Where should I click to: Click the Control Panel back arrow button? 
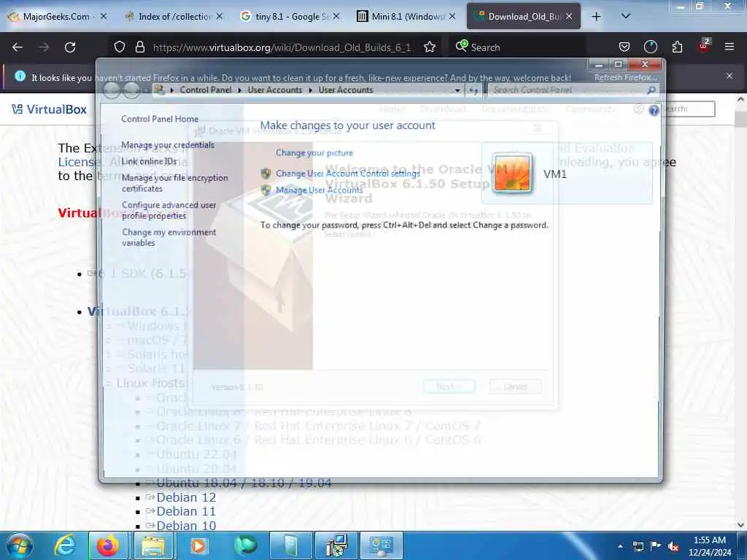point(112,90)
